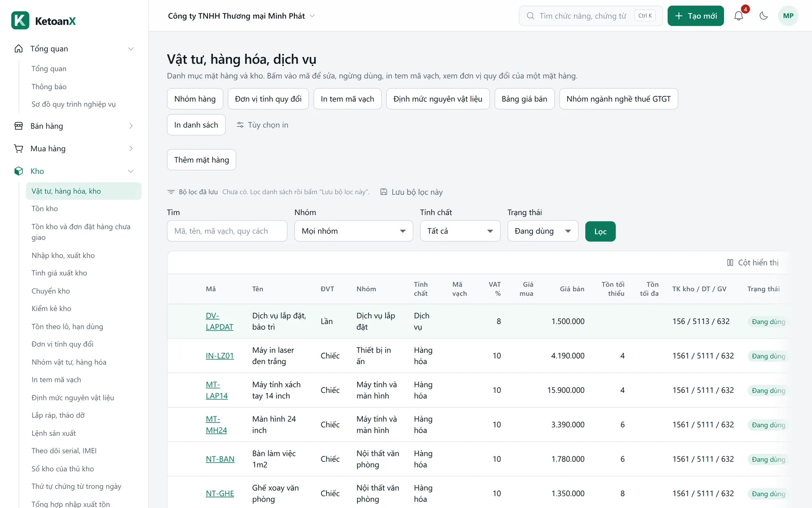Open the Tính chất dropdown

click(460, 231)
